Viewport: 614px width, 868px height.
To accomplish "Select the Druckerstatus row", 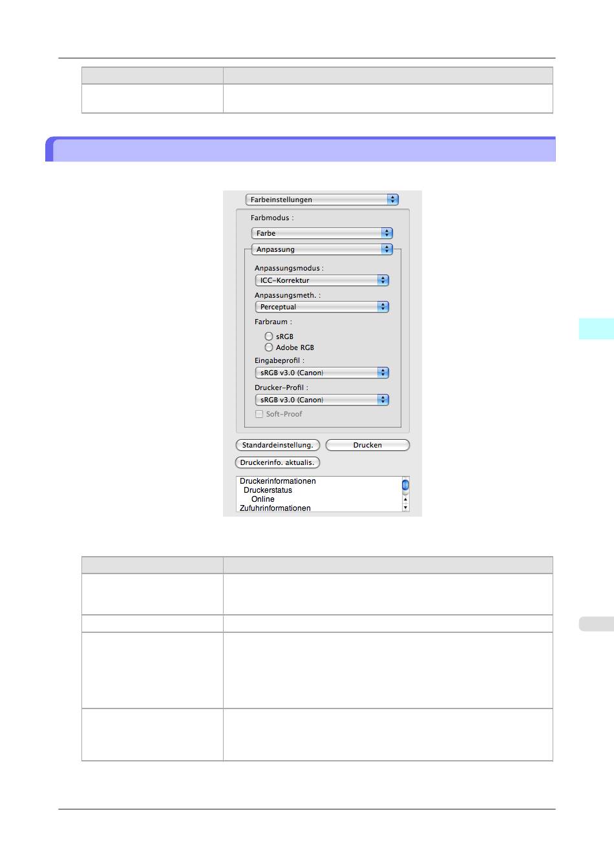I will tap(268, 490).
